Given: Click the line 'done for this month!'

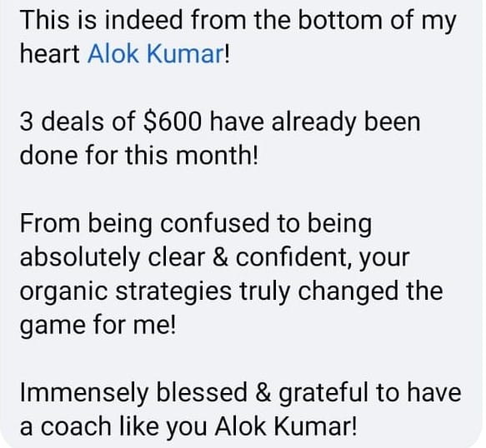Looking at the screenshot, I should (x=139, y=155).
